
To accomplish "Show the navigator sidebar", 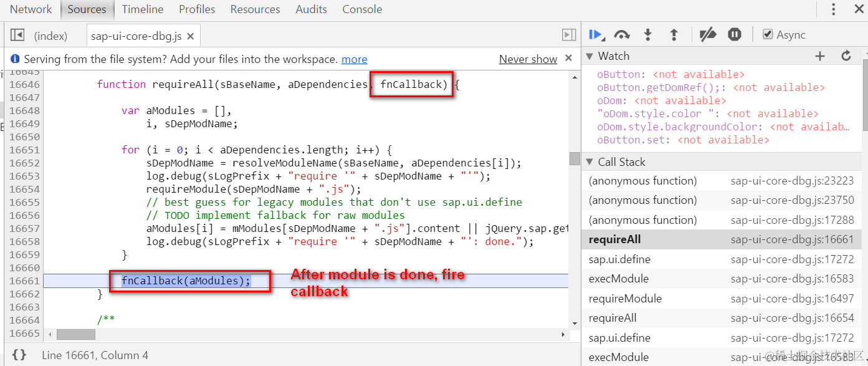I will pyautogui.click(x=17, y=36).
